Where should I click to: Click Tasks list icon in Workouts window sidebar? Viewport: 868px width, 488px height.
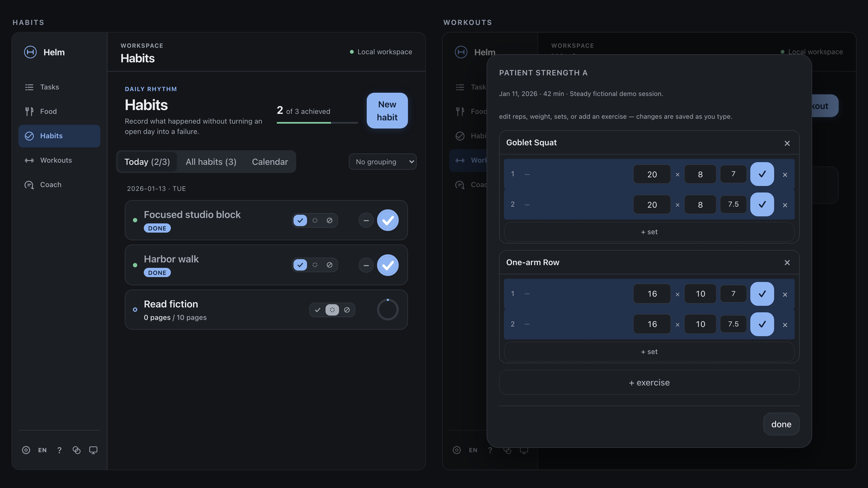click(x=460, y=87)
